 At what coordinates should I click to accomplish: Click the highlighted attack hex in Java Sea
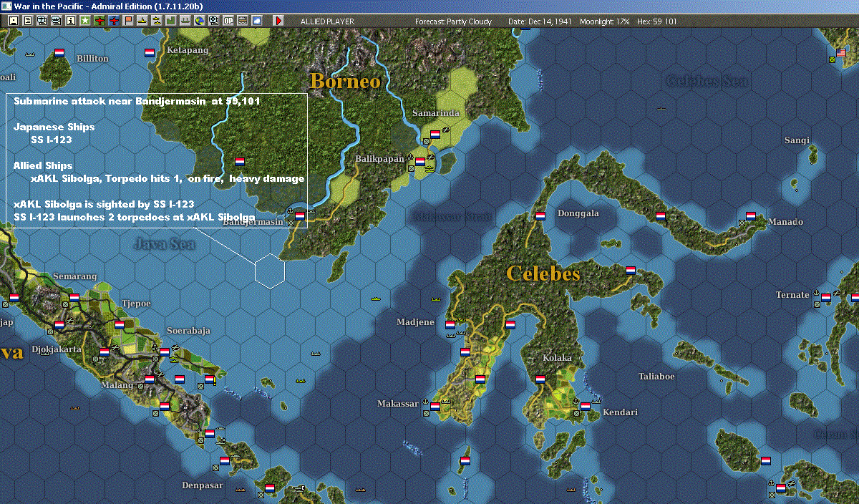[x=270, y=271]
